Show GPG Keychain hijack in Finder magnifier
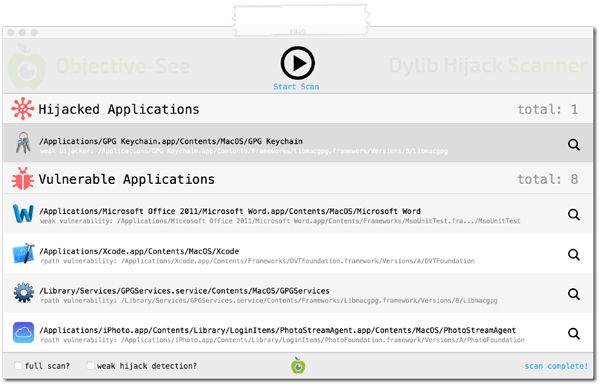 pos(574,145)
